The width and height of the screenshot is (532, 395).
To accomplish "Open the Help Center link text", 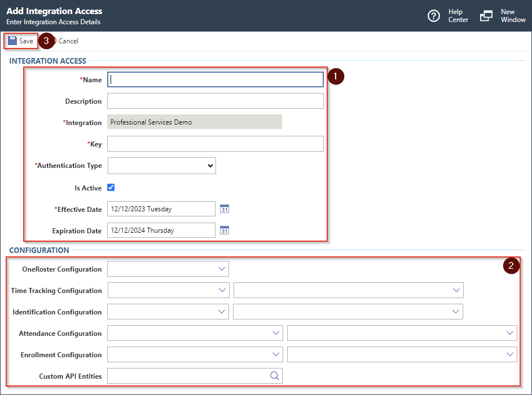I will click(x=458, y=16).
